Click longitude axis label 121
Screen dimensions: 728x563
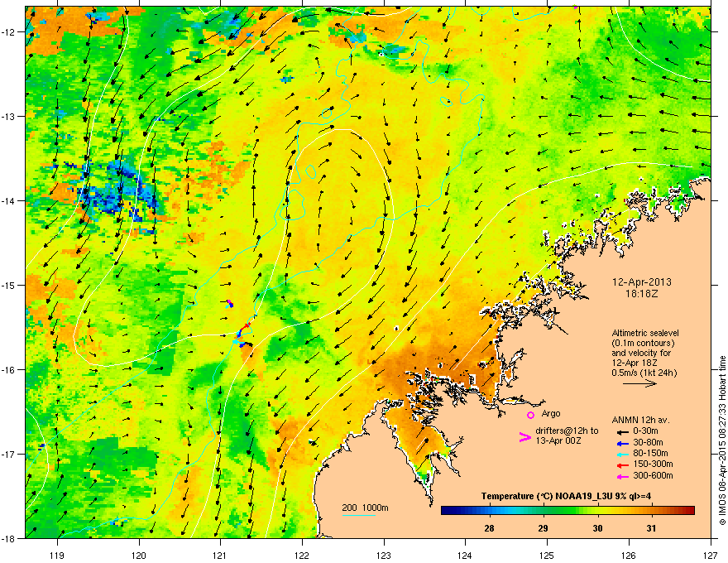pos(220,555)
